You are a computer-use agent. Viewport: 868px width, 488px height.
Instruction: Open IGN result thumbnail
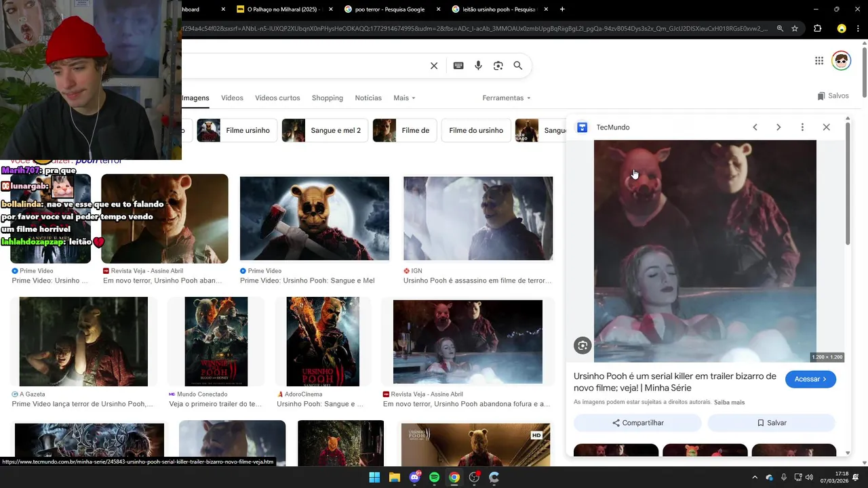(478, 218)
